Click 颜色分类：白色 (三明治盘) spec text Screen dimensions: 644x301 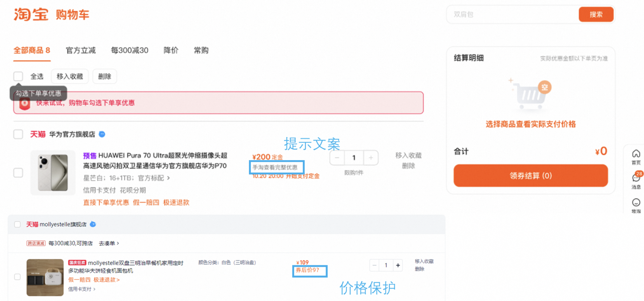coord(227,263)
